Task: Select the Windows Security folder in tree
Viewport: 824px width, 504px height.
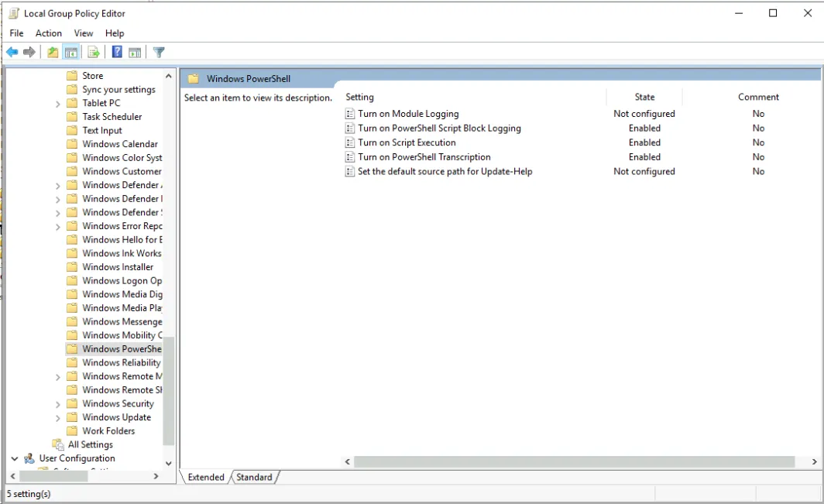Action: 118,403
